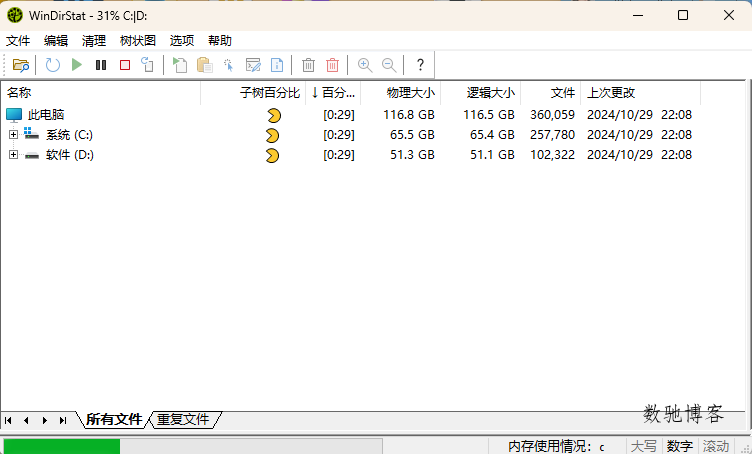This screenshot has height=454, width=752.
Task: Click the open folder scan icon
Action: point(21,65)
